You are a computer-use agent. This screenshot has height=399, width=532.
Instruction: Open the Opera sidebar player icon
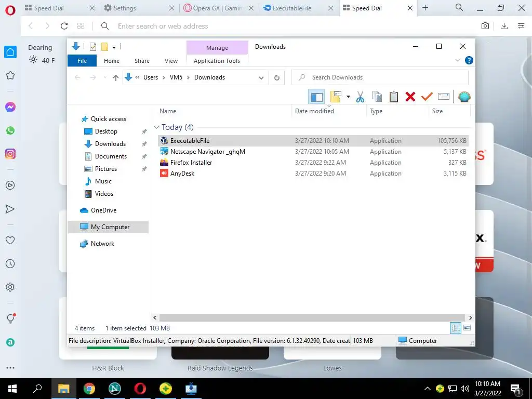click(x=10, y=185)
